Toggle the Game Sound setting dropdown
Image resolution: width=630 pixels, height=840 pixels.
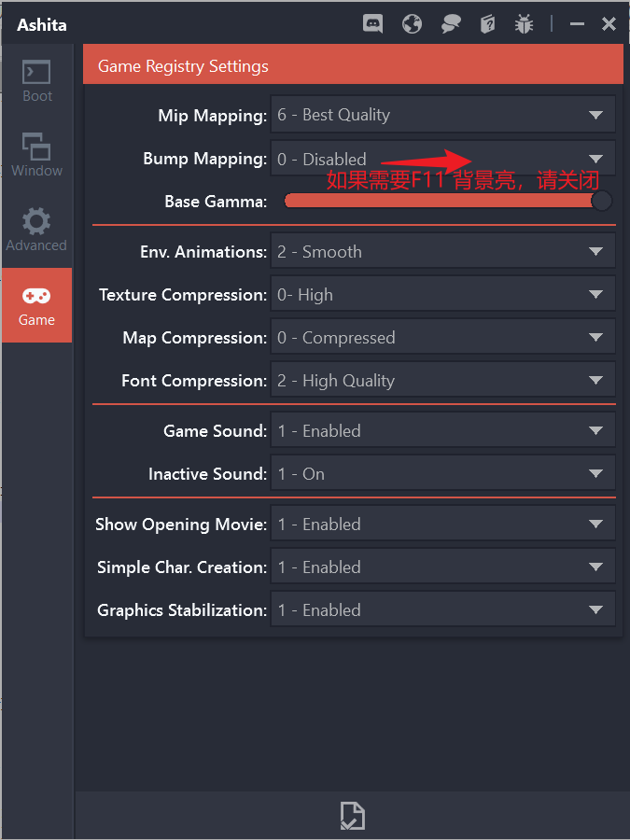[x=442, y=431]
